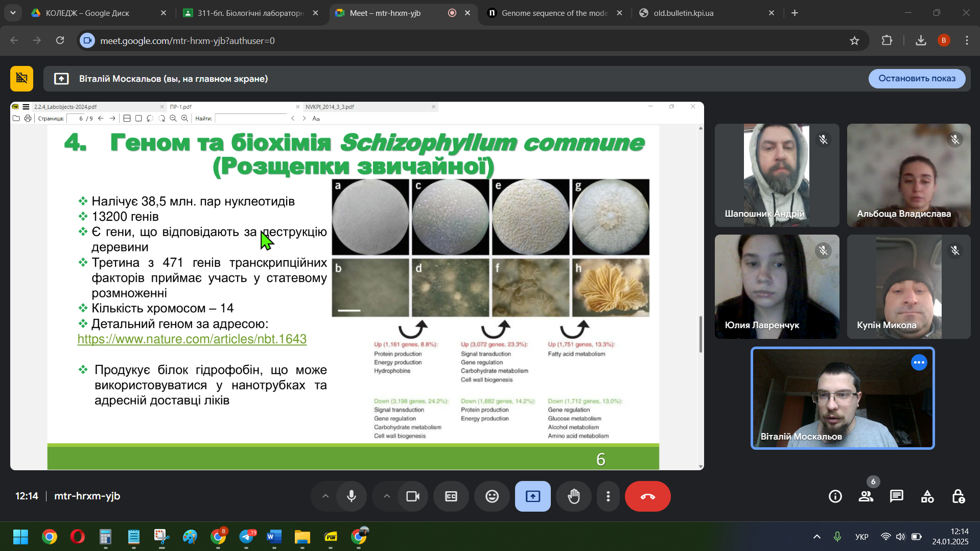980x551 pixels.
Task: Show the participants list
Action: tap(866, 496)
